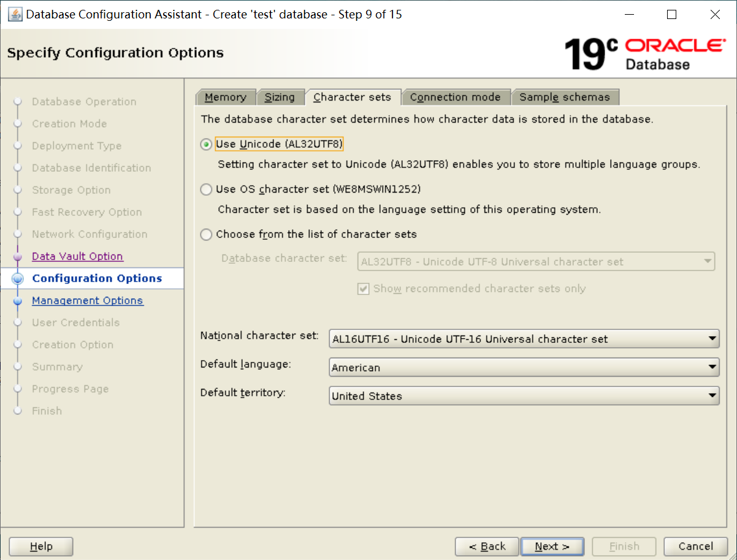737x560 pixels.
Task: Click the Java application icon in title bar
Action: coord(15,14)
